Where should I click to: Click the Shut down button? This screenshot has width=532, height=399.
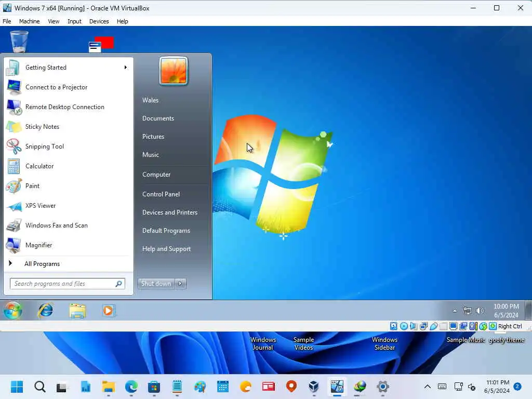tap(156, 283)
